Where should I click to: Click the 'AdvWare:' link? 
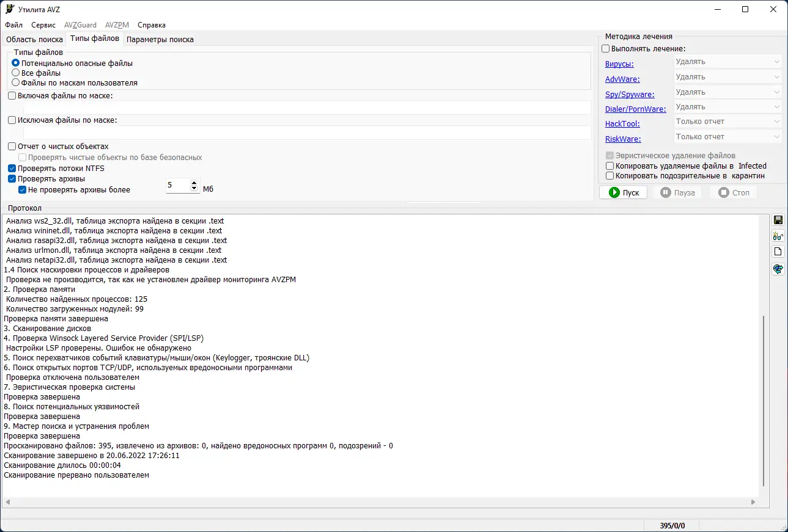[622, 79]
